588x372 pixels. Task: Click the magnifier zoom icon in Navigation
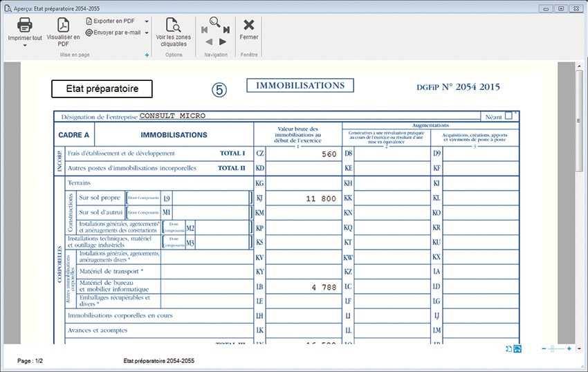215,22
